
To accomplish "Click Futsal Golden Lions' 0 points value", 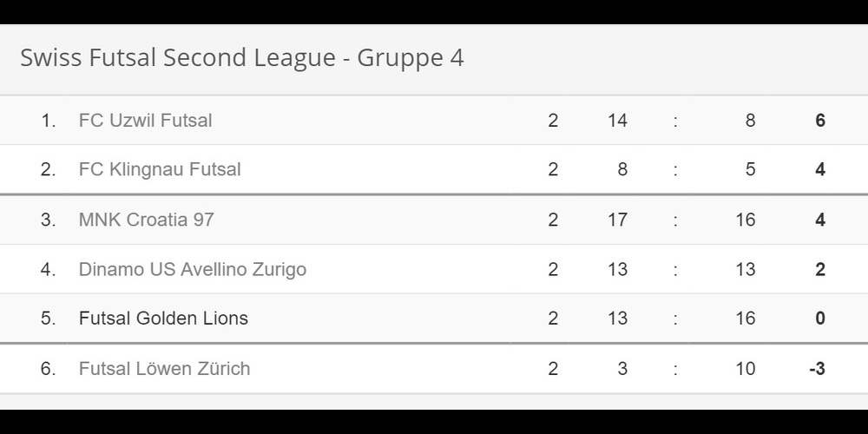I will pos(820,318).
